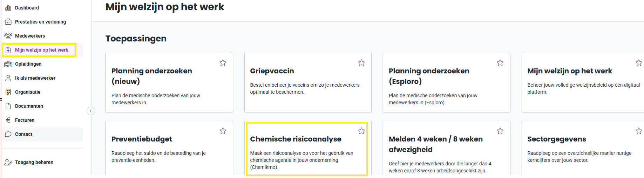Mark Preventiebudget as favorite with star
This screenshot has height=178, width=644.
coord(223,131)
